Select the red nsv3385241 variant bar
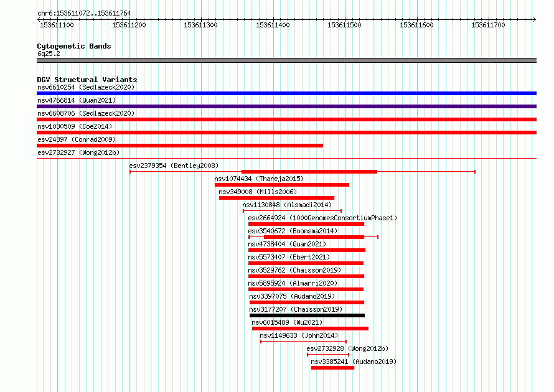This screenshot has height=392, width=554. 332,368
